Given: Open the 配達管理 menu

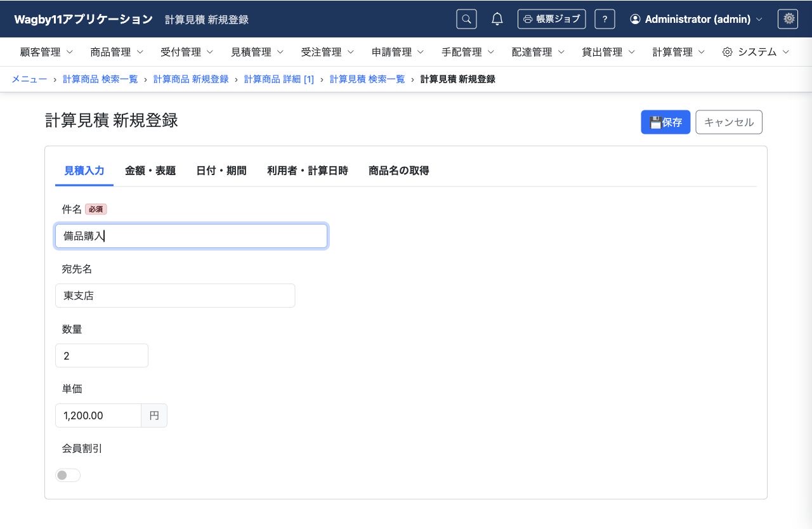Looking at the screenshot, I should 538,52.
